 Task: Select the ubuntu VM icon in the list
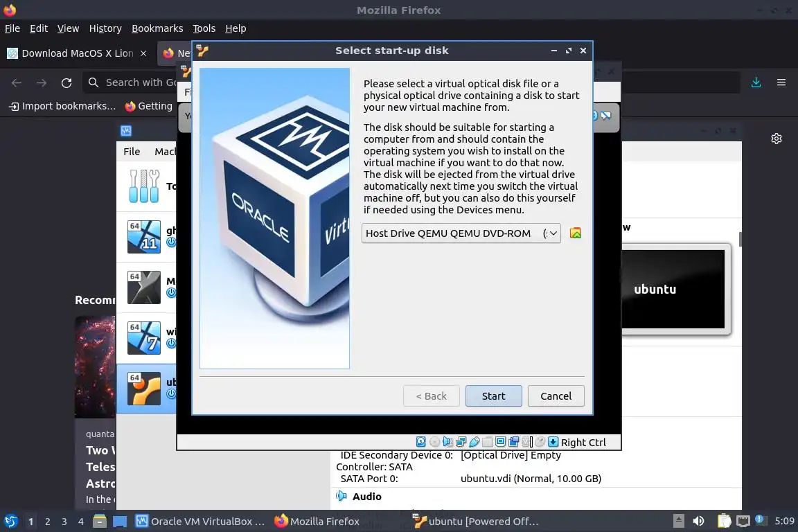pos(144,389)
